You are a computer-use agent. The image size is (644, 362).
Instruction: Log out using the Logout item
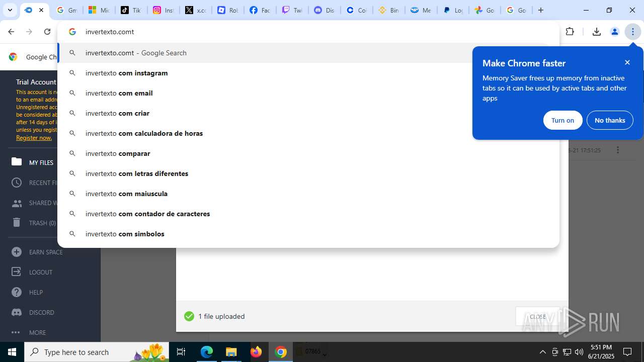coord(32,272)
